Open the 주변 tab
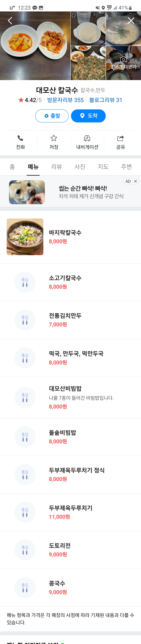Screen dimensions: 141x644 click(126, 167)
